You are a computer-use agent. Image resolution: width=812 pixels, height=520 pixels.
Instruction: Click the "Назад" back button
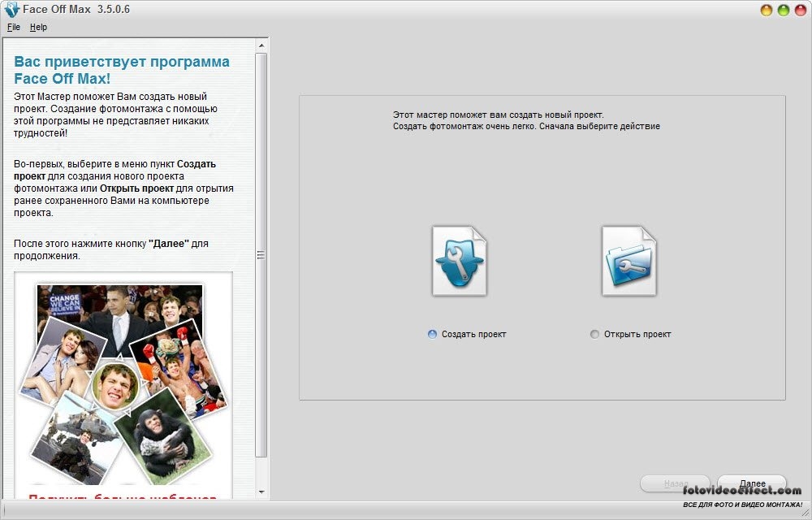[x=676, y=483]
